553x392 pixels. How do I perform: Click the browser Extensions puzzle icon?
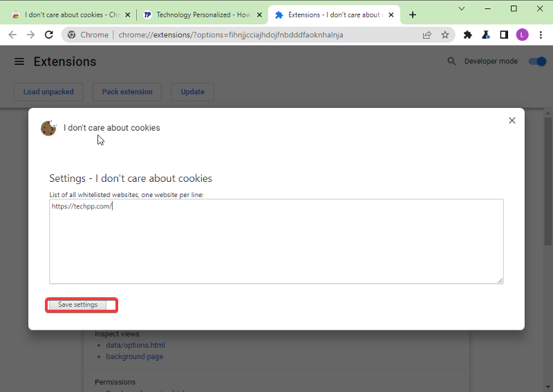467,35
